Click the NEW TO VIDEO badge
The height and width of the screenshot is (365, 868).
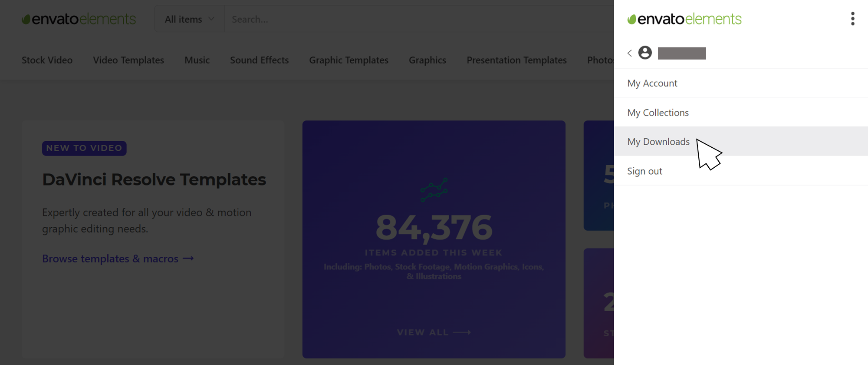point(84,148)
